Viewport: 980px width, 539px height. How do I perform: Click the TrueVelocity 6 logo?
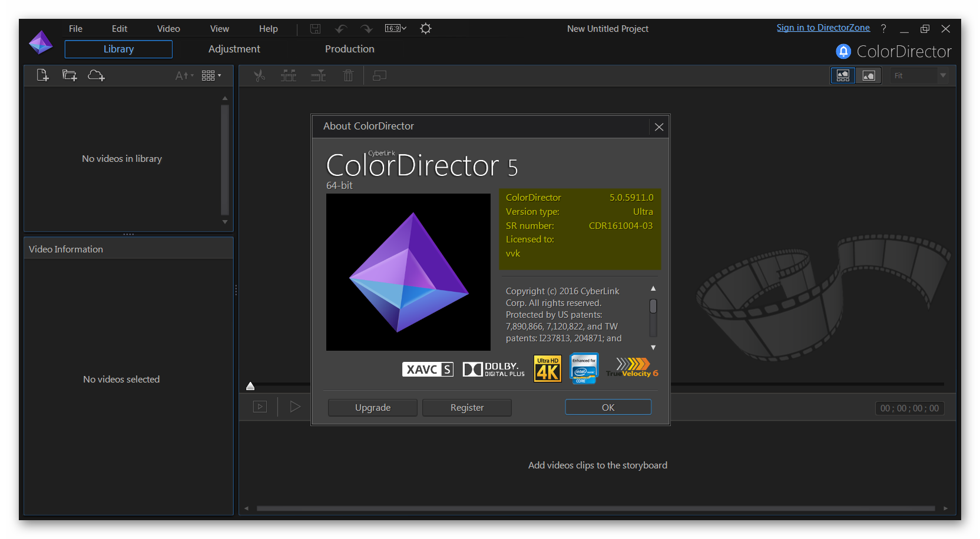632,368
